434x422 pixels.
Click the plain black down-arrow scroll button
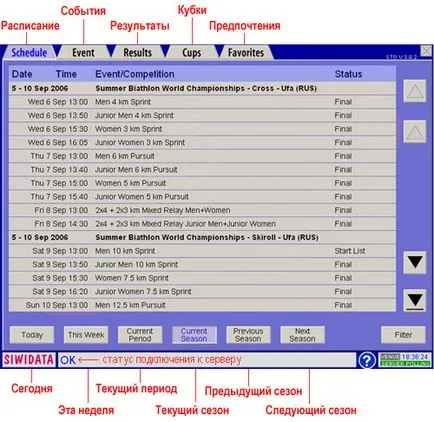415,263
